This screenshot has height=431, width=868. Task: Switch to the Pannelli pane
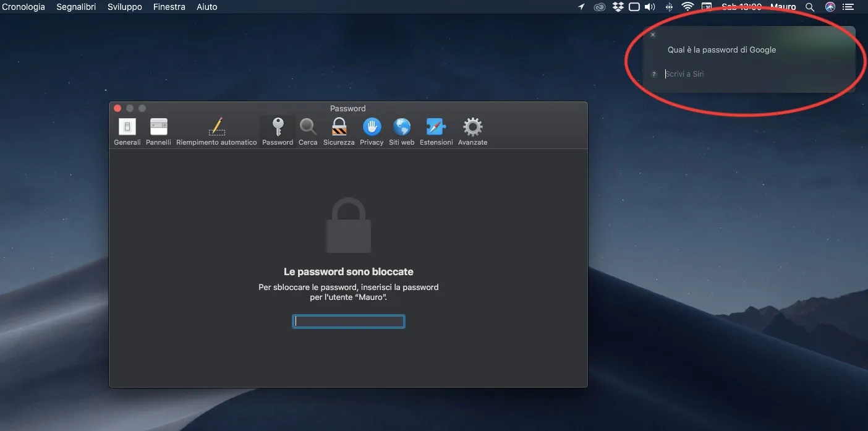pos(158,128)
